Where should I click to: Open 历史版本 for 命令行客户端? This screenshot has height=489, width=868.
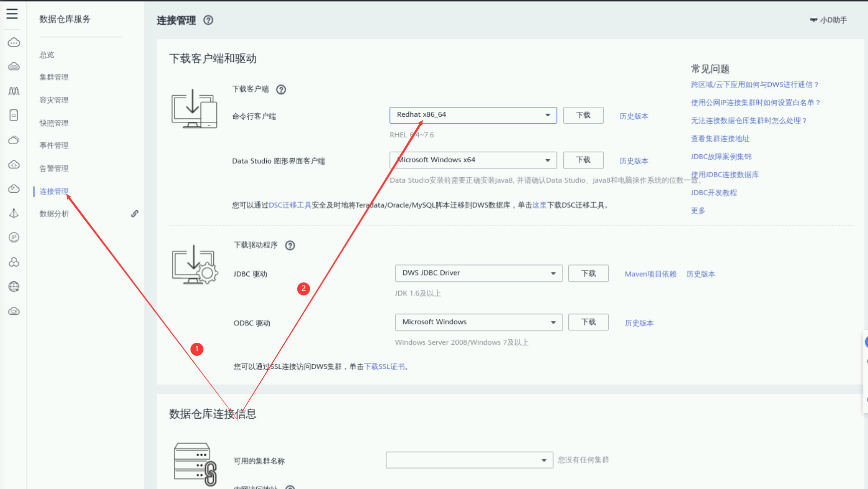(634, 116)
